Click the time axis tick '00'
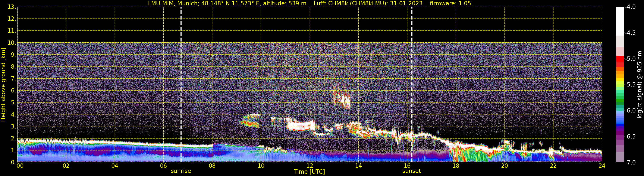644x176 pixels. coord(20,166)
